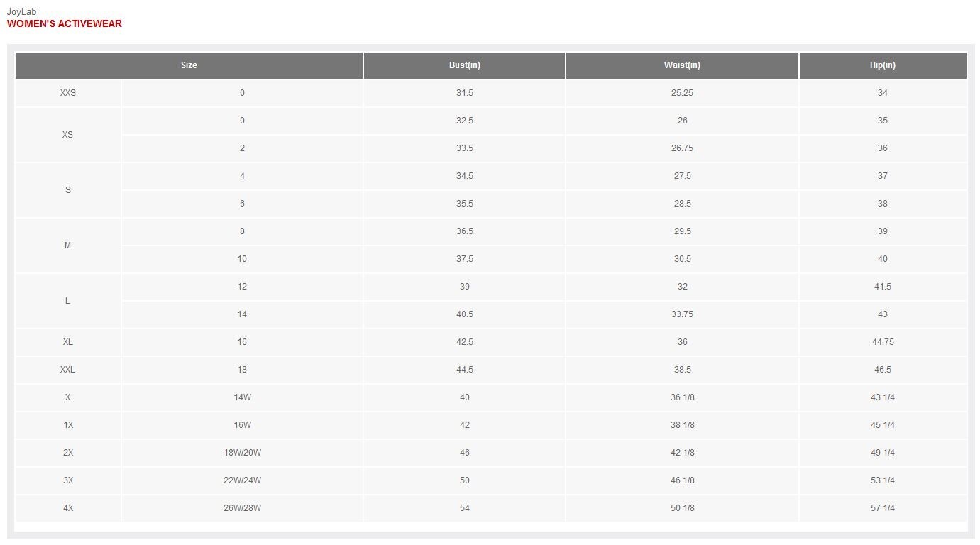
Task: Click the M size label cell
Action: click(68, 246)
